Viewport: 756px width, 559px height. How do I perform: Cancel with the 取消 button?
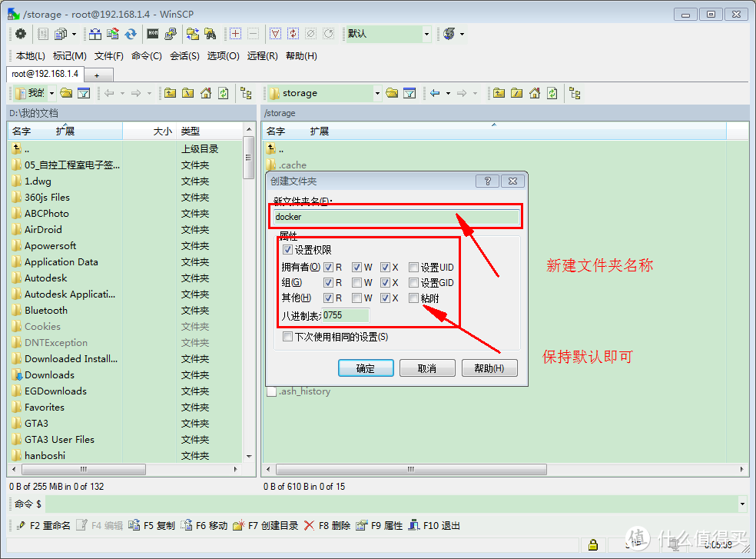point(427,368)
